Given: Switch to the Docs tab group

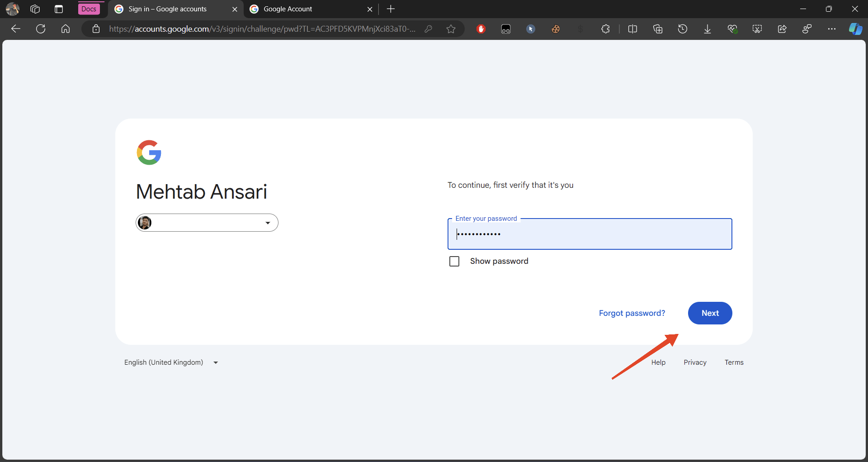Looking at the screenshot, I should 89,9.
